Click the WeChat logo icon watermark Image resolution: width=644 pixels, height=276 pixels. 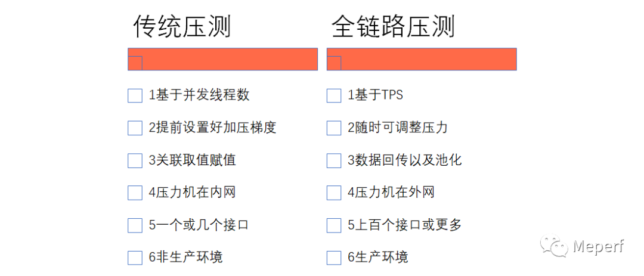pyautogui.click(x=554, y=246)
